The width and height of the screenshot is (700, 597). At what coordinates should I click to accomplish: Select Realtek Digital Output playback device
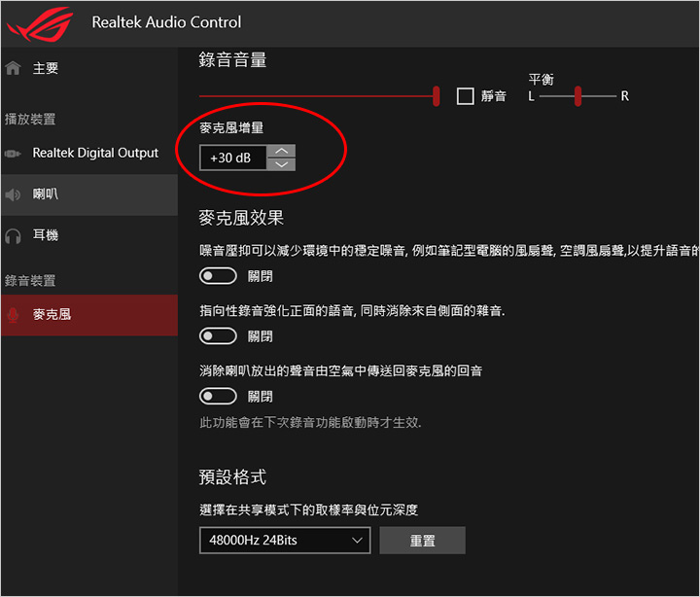coord(89,154)
